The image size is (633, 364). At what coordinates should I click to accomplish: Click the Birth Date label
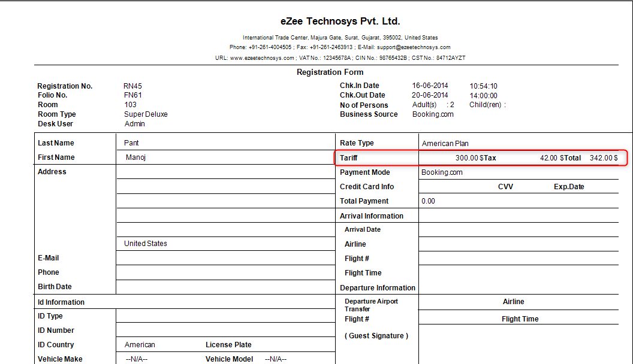coord(55,287)
